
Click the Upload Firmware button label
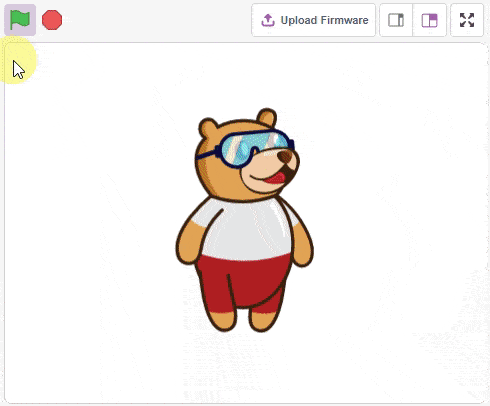point(324,20)
